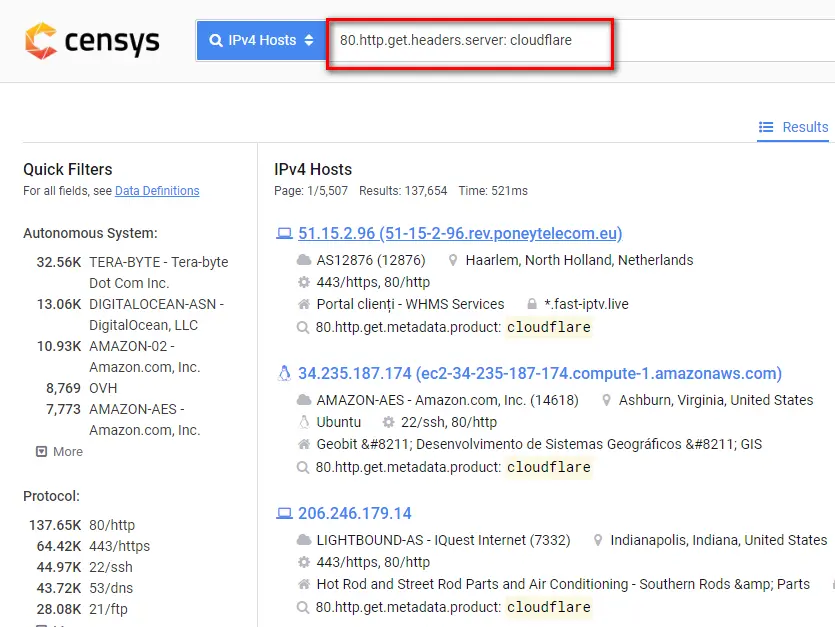Screen dimensions: 835x627
Task: Filter by TERA-BYTE autonomous system
Action: pos(159,272)
